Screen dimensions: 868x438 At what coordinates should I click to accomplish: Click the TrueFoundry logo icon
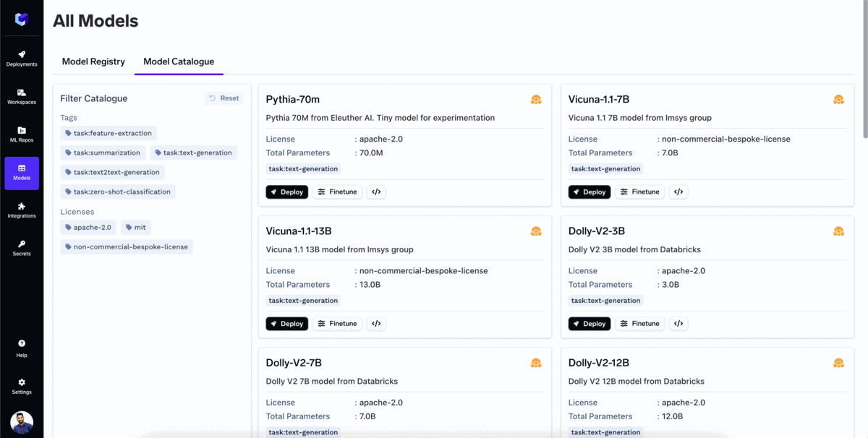(22, 20)
